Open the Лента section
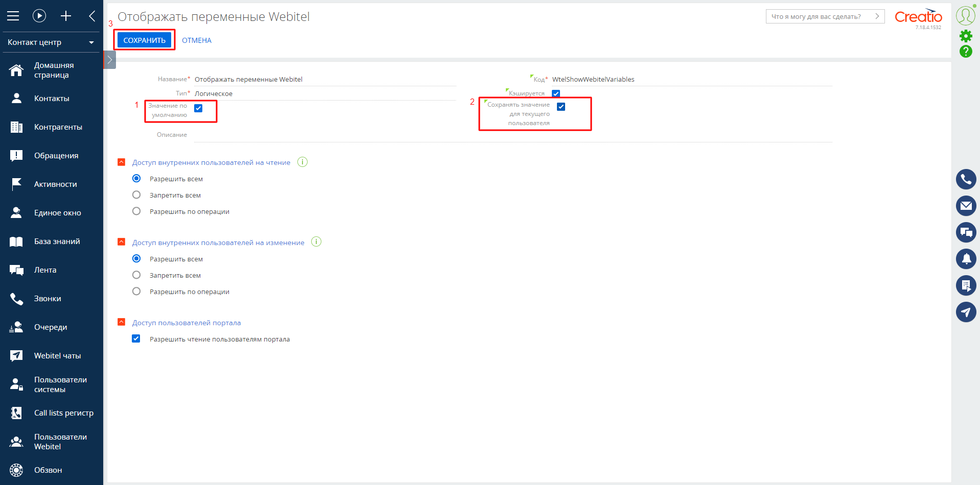This screenshot has width=980, height=485. click(x=52, y=270)
